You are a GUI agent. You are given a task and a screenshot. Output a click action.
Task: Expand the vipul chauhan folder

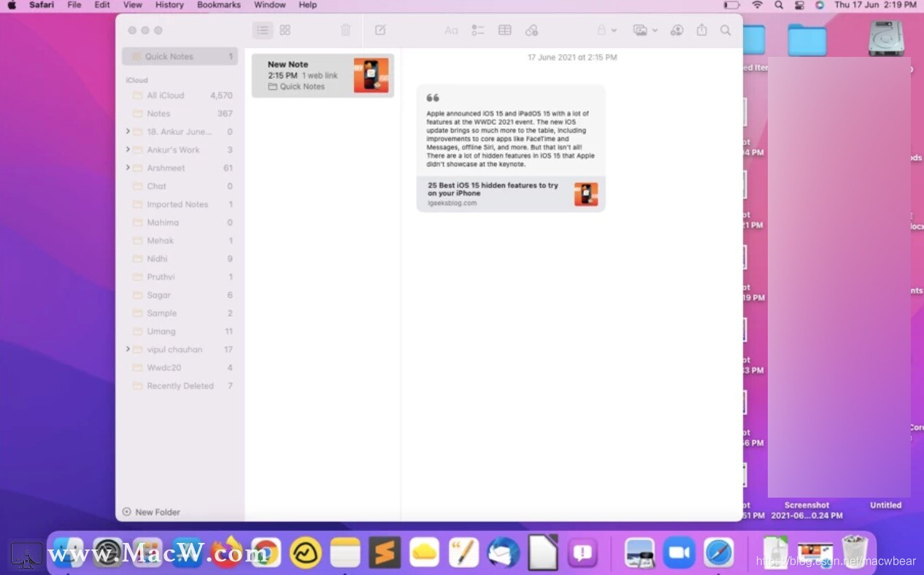pyautogui.click(x=128, y=350)
